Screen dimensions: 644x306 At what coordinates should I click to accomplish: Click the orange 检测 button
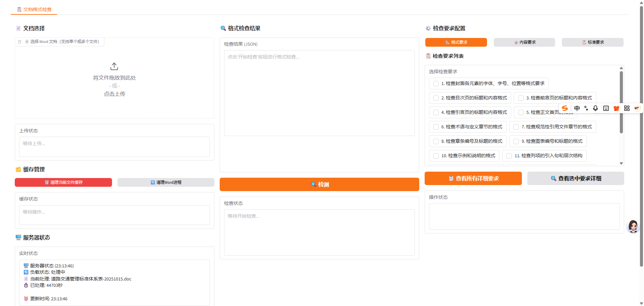319,184
